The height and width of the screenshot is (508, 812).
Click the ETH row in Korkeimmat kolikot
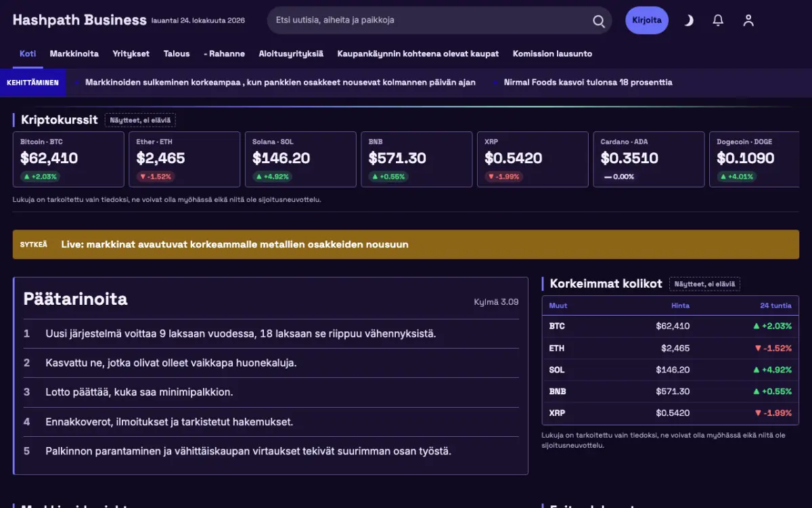coord(671,348)
